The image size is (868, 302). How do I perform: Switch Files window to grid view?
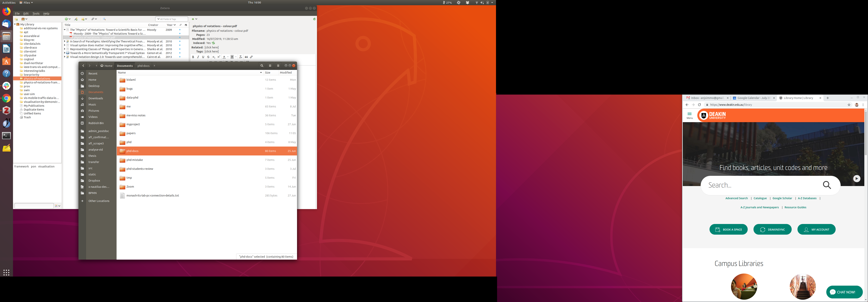[x=270, y=66]
